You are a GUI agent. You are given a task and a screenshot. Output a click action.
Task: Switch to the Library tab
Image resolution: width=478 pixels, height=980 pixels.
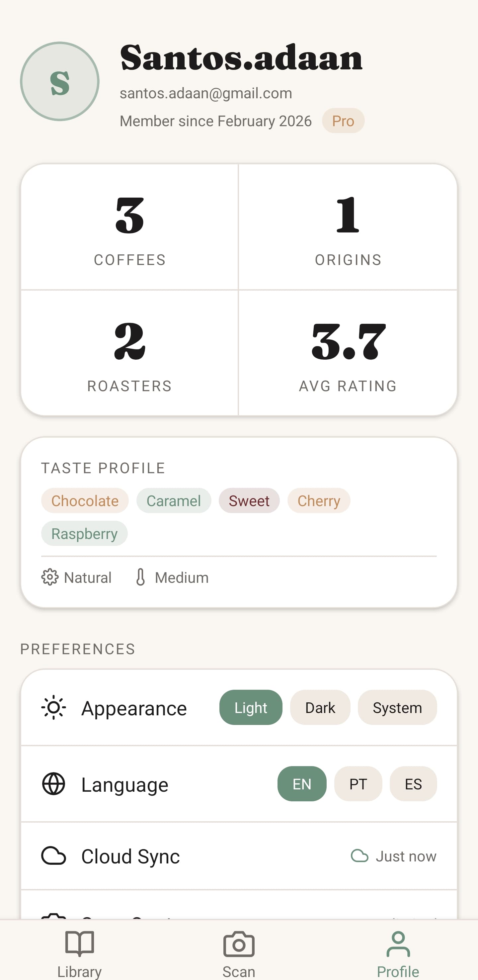[79, 951]
